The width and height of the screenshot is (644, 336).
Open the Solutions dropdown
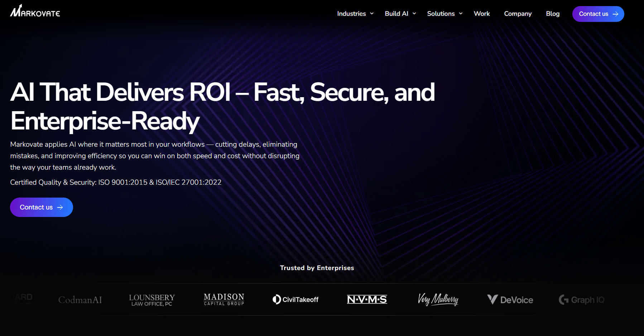(445, 14)
